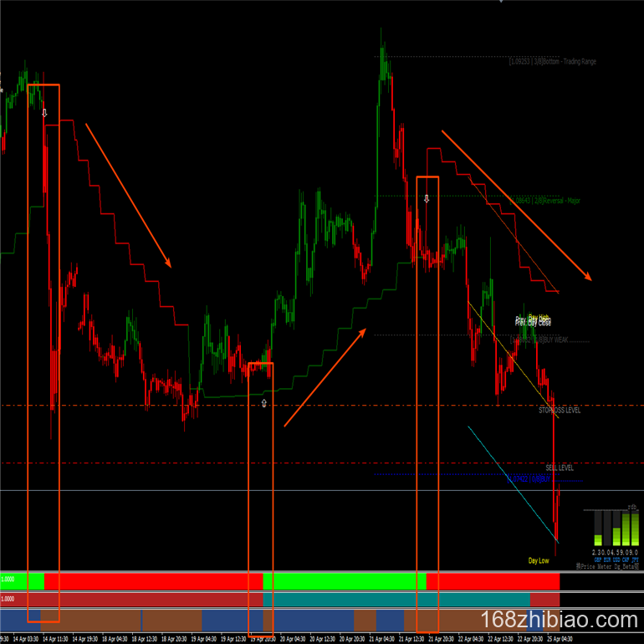Click the Price Meter Dg_Beta label
The width and height of the screenshot is (644, 644).
tap(607, 566)
